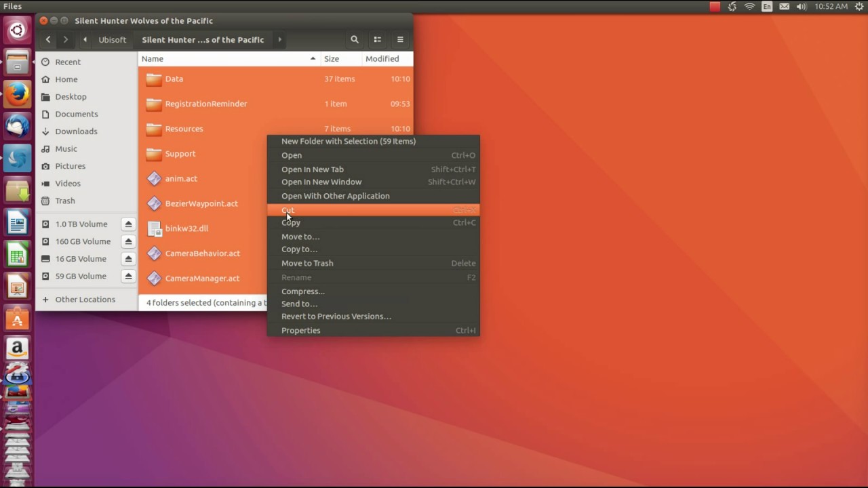Image resolution: width=868 pixels, height=488 pixels.
Task: Choose Copy to… from the context menu
Action: pos(374,249)
